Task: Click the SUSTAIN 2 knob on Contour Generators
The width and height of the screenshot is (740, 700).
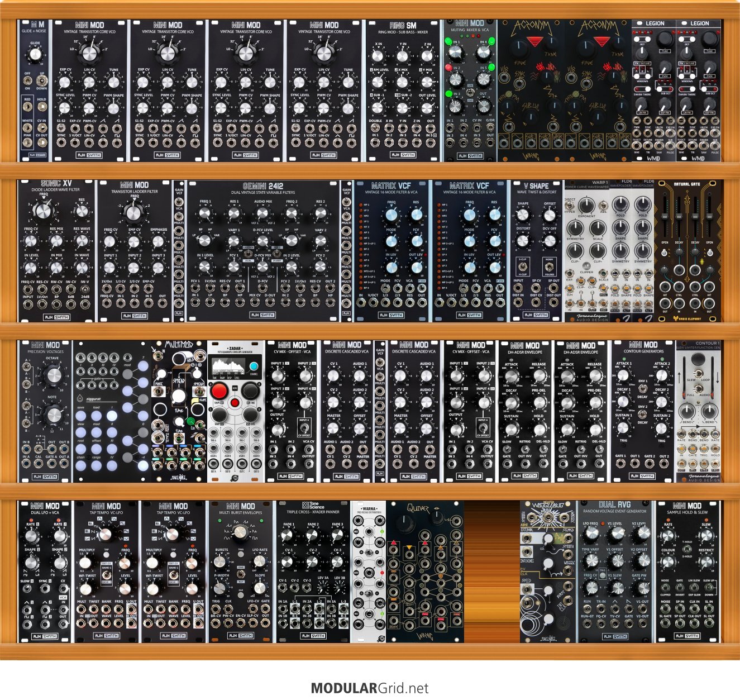Action: click(661, 428)
